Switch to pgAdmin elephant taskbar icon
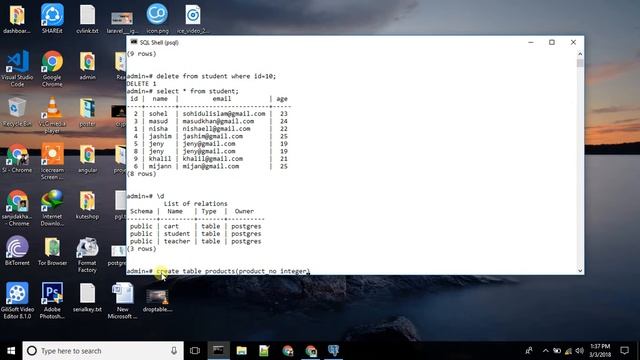The height and width of the screenshot is (360, 640). tap(333, 351)
